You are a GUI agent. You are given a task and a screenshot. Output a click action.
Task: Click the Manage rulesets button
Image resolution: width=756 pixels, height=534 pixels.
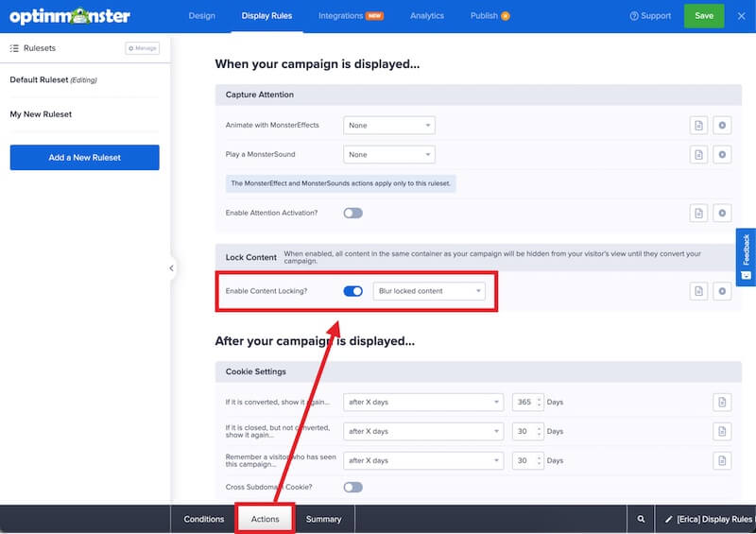143,48
